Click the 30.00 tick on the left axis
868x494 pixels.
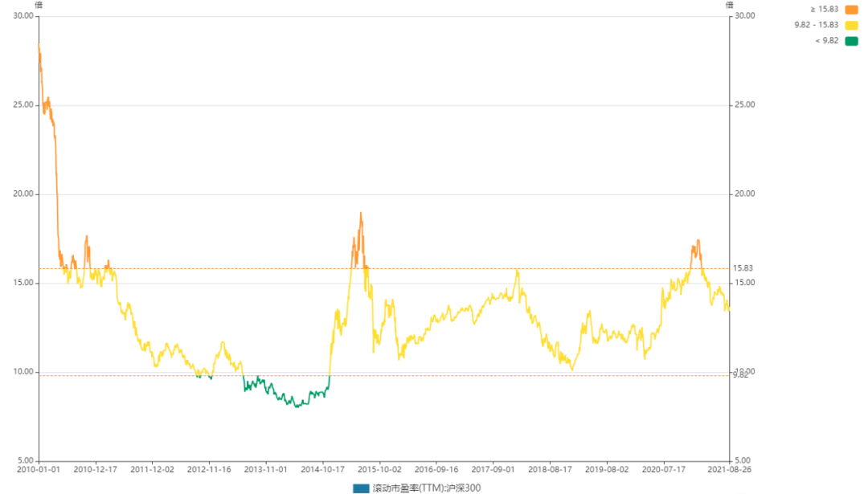[23, 16]
